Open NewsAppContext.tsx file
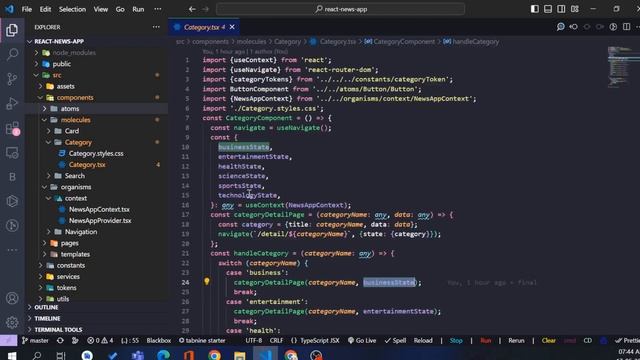The width and height of the screenshot is (640, 360). [x=96, y=209]
